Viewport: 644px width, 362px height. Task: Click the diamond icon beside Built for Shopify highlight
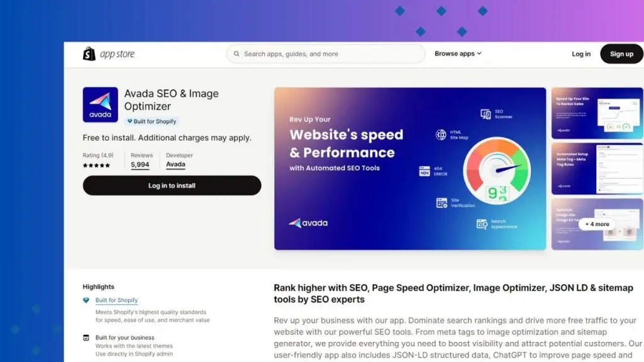coord(86,300)
